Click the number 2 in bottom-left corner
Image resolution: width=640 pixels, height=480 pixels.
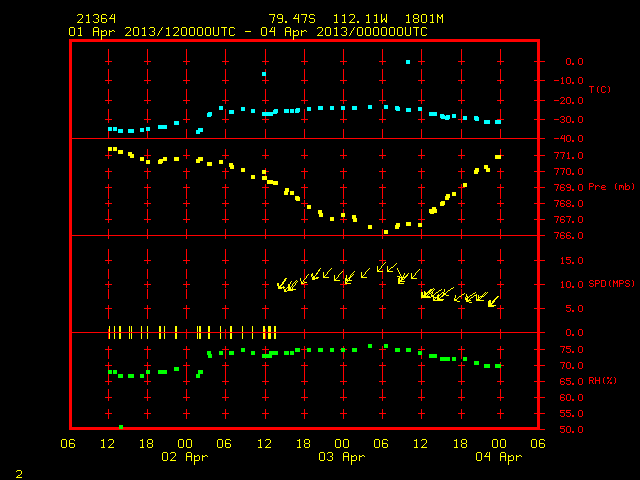pos(19,474)
